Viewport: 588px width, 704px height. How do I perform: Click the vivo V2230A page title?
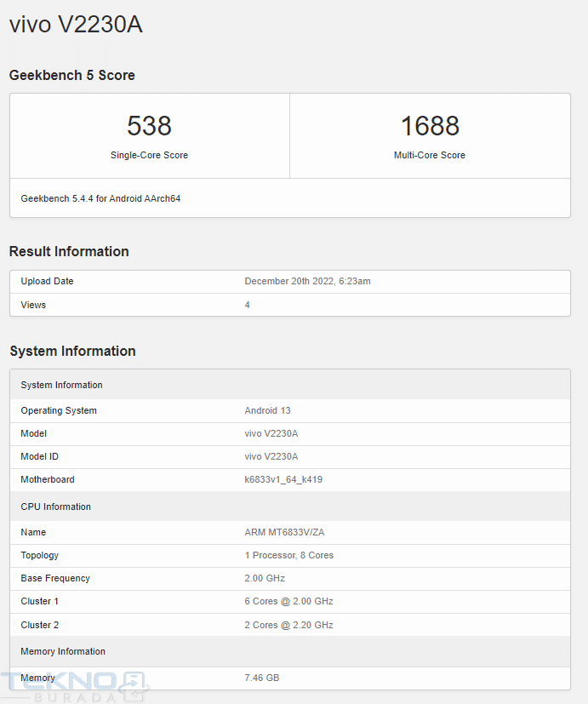tap(76, 24)
